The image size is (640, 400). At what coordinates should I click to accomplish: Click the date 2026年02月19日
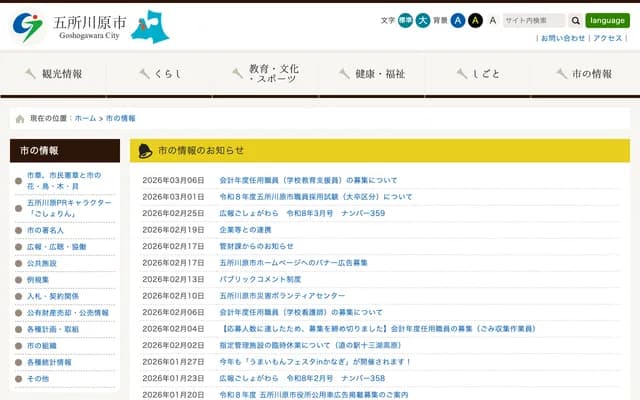[x=173, y=230]
